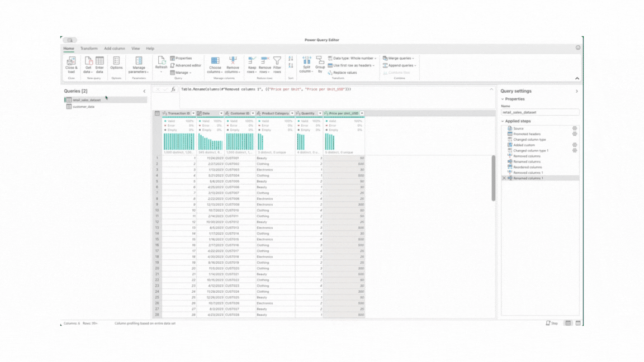Screen dimensions: 644x362
Task: Switch to the Transform tab
Action: (x=89, y=49)
